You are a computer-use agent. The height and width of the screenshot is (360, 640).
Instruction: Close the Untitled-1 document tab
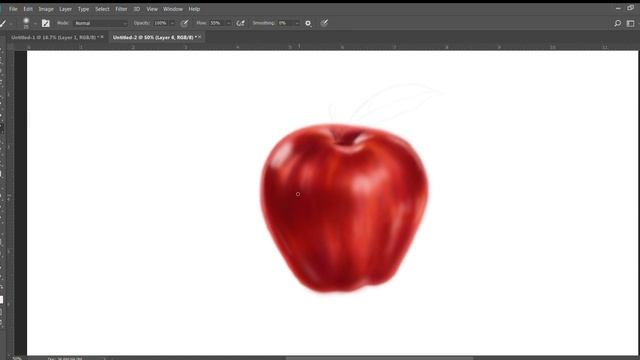pyautogui.click(x=102, y=37)
